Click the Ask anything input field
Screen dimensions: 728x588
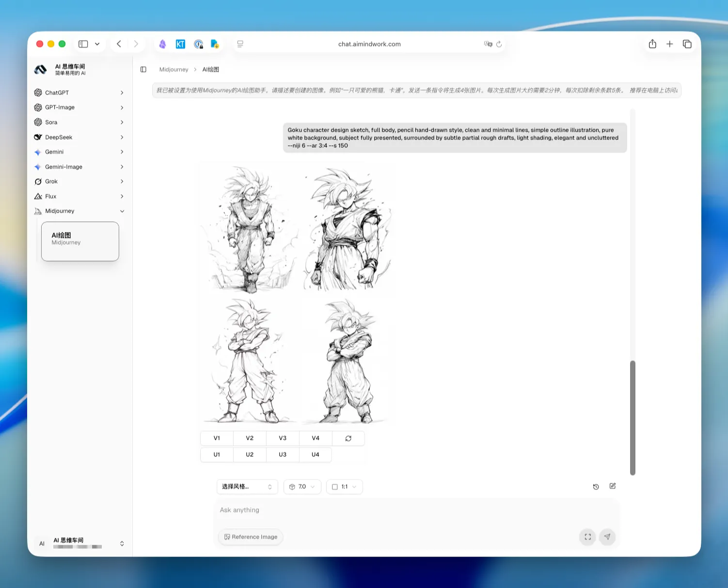click(x=417, y=510)
